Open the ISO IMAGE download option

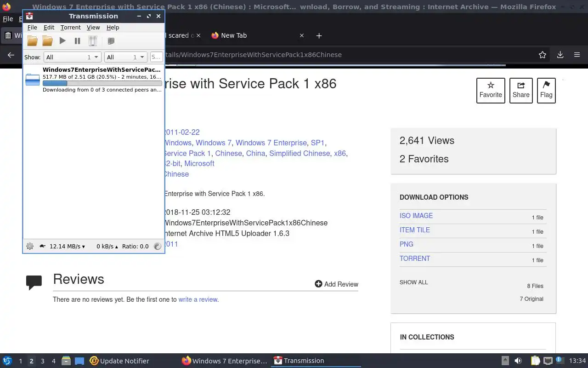coord(416,216)
